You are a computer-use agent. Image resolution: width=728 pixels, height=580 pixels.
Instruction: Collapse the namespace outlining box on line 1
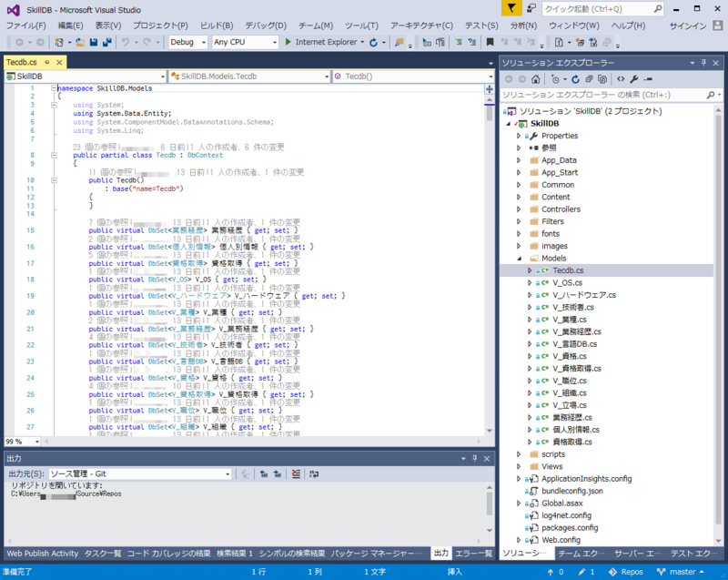pos(54,87)
